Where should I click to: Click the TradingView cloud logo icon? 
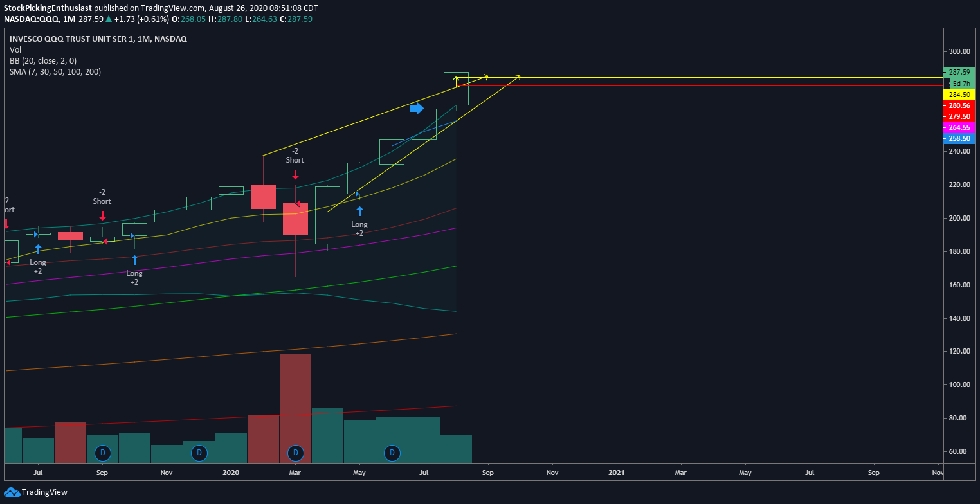pos(12,492)
